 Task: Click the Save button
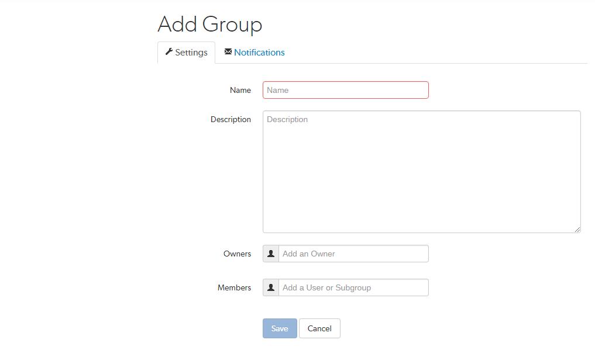coord(280,328)
